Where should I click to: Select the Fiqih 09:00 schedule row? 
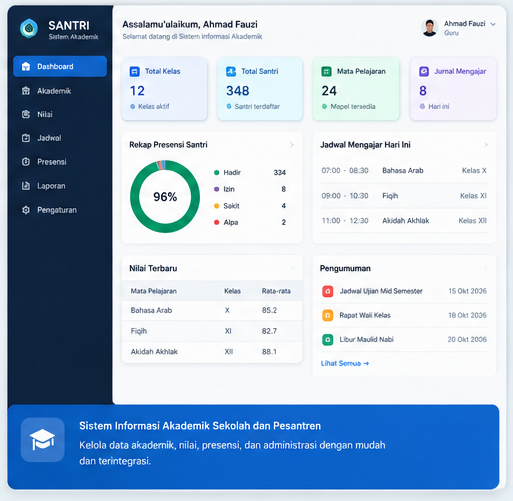(404, 196)
